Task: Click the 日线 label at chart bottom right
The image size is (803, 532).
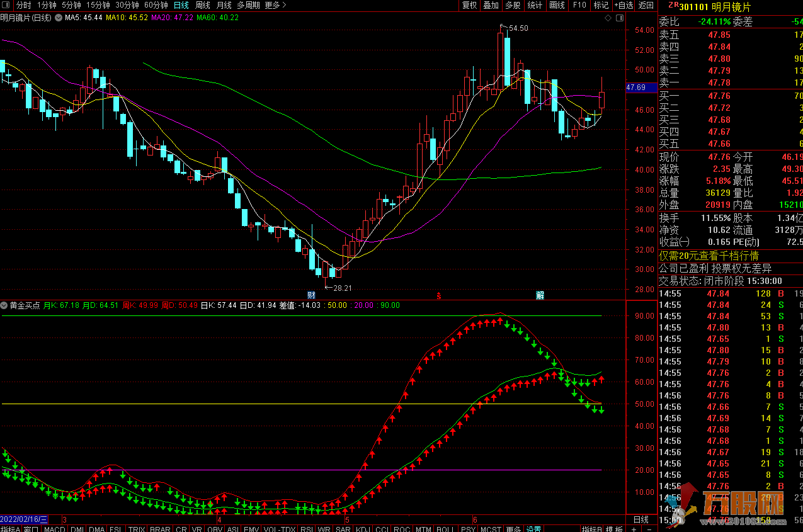Action: [x=641, y=519]
